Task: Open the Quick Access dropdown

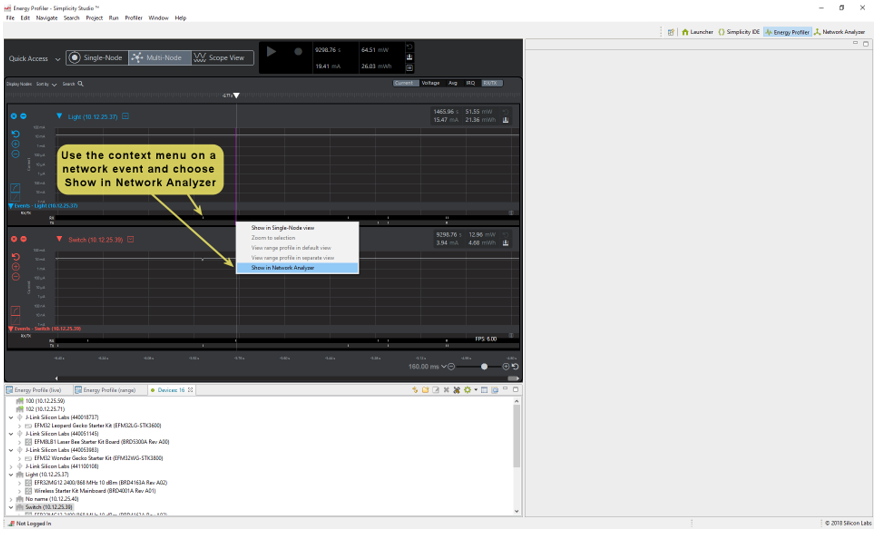Action: click(x=35, y=58)
